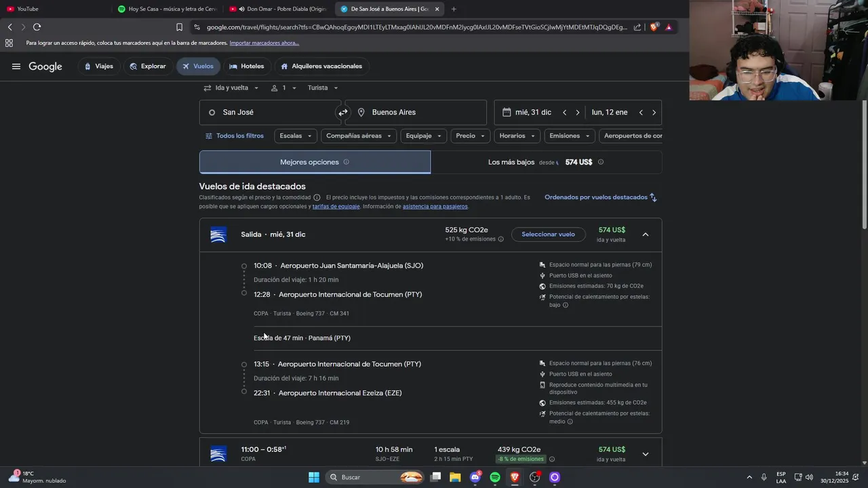Select the Los más bajos tab
This screenshot has width=868, height=488.
547,162
